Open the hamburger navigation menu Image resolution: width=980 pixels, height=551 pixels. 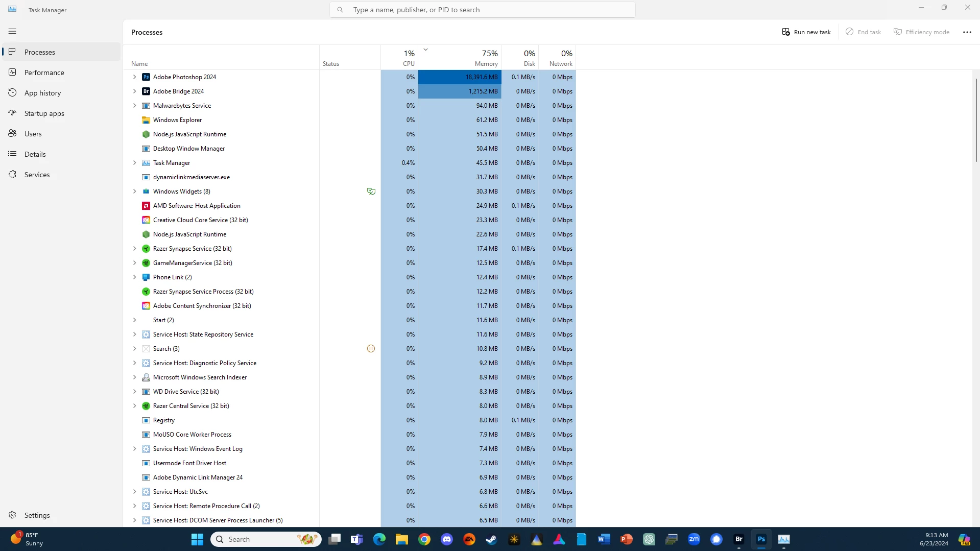tap(12, 31)
